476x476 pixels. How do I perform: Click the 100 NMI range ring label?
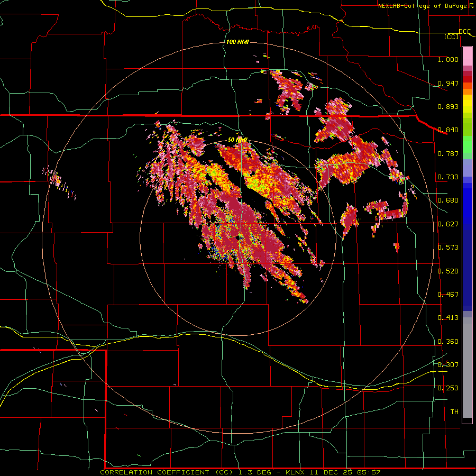(237, 42)
